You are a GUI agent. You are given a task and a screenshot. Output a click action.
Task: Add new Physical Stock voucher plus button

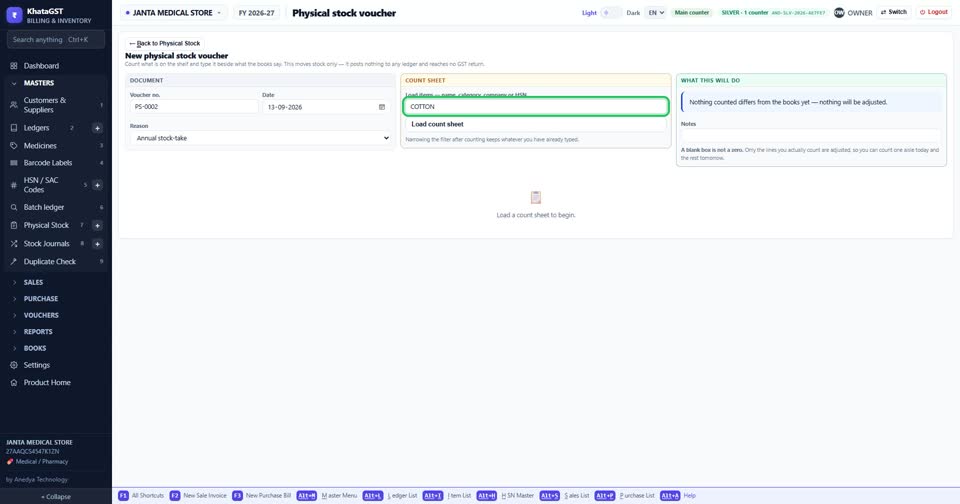(x=97, y=225)
